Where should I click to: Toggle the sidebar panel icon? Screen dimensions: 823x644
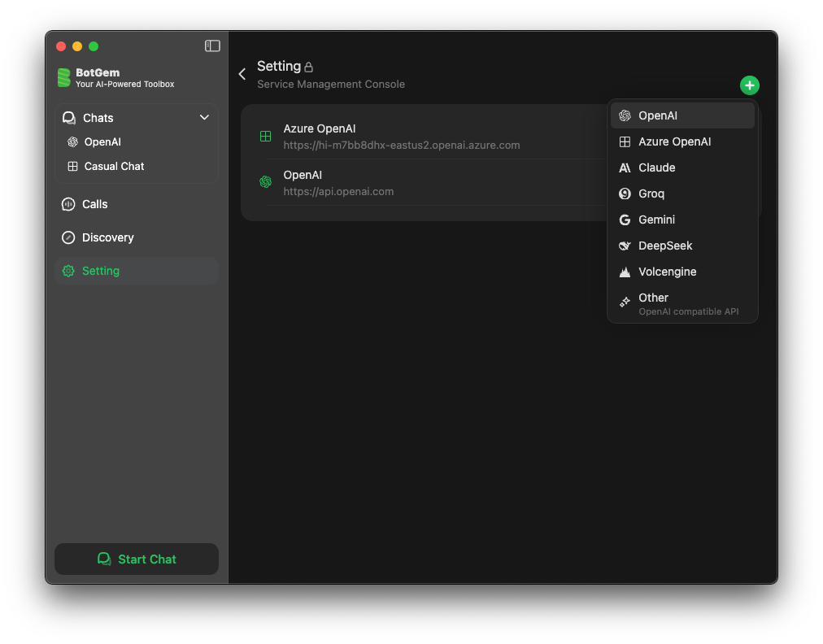pyautogui.click(x=212, y=46)
